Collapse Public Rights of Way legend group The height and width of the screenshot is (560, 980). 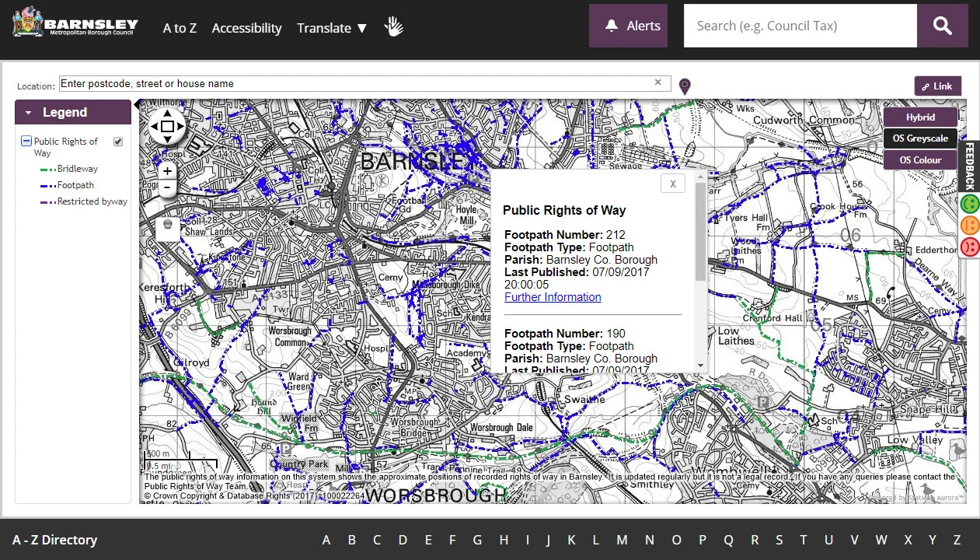coord(26,142)
